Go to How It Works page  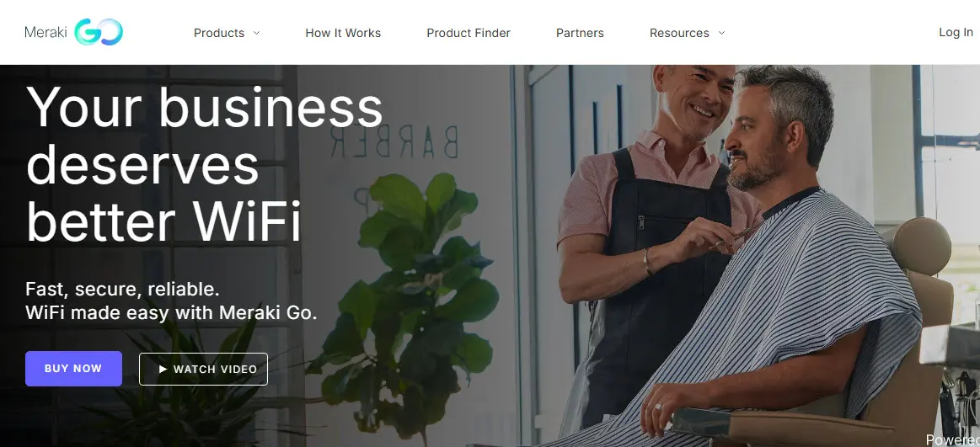tap(343, 33)
